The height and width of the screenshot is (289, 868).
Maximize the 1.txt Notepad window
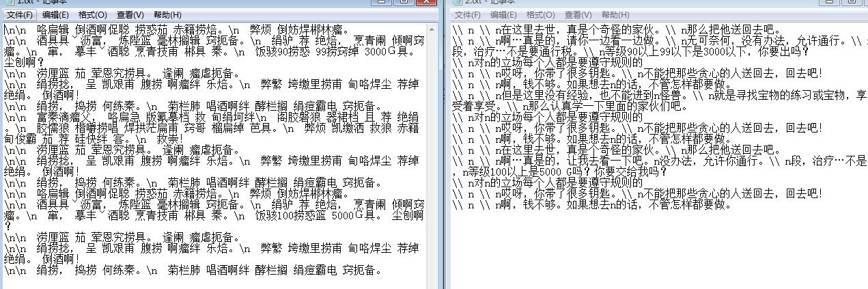click(x=404, y=2)
